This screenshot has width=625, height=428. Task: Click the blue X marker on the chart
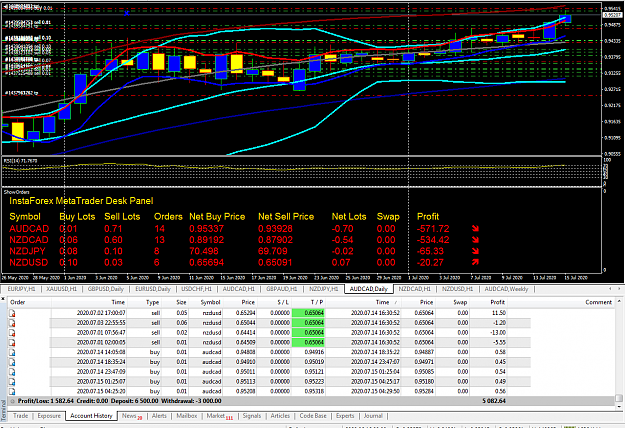click(127, 13)
